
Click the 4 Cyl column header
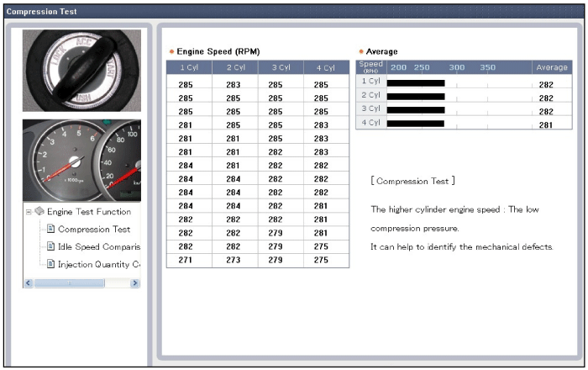(x=326, y=67)
